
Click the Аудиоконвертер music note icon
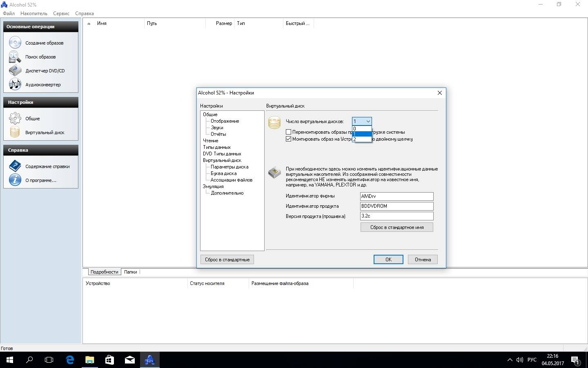coord(15,84)
